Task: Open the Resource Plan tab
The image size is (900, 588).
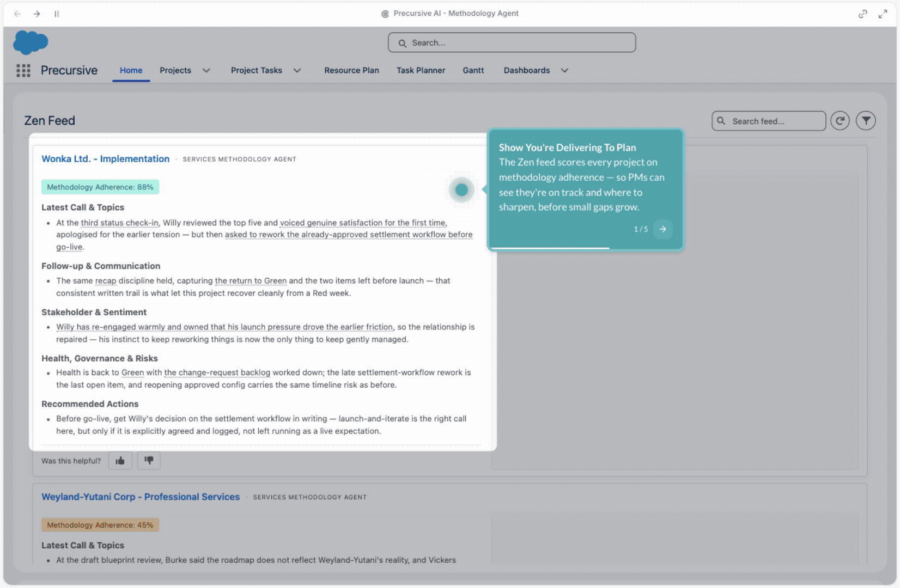Action: 351,70
